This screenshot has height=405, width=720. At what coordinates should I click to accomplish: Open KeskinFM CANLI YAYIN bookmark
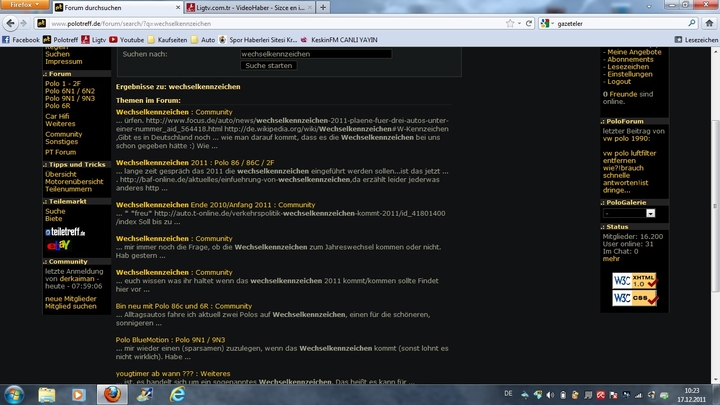click(339, 40)
